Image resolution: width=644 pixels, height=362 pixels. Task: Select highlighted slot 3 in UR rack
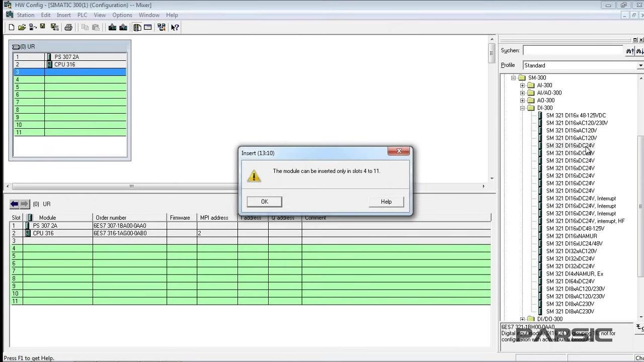pyautogui.click(x=70, y=72)
